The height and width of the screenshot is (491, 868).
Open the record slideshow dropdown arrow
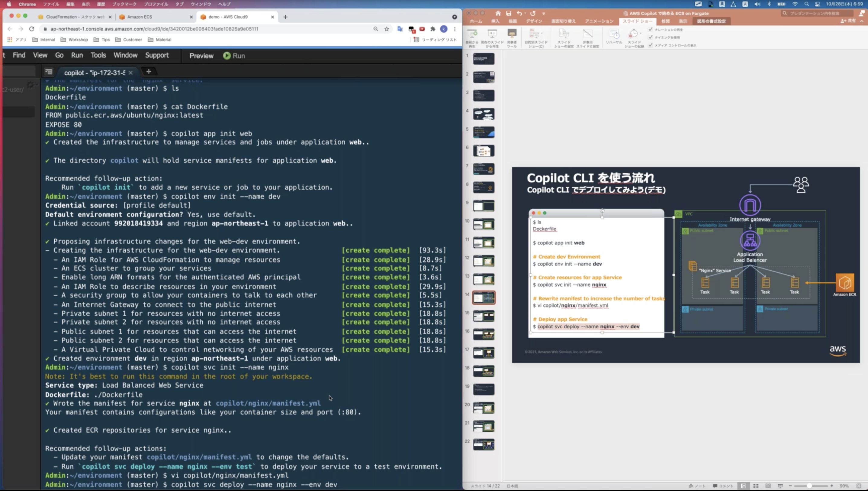pyautogui.click(x=640, y=33)
